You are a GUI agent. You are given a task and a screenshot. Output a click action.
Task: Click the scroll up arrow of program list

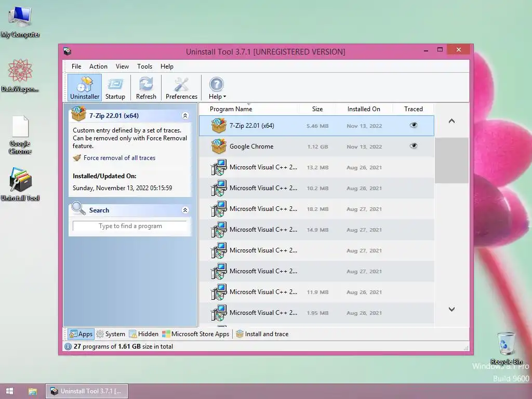pyautogui.click(x=451, y=121)
